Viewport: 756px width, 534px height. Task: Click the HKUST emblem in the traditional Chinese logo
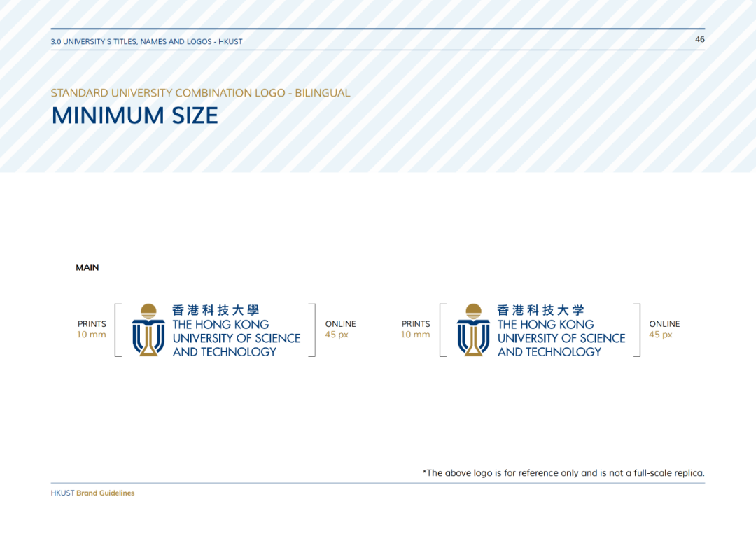[x=148, y=330]
